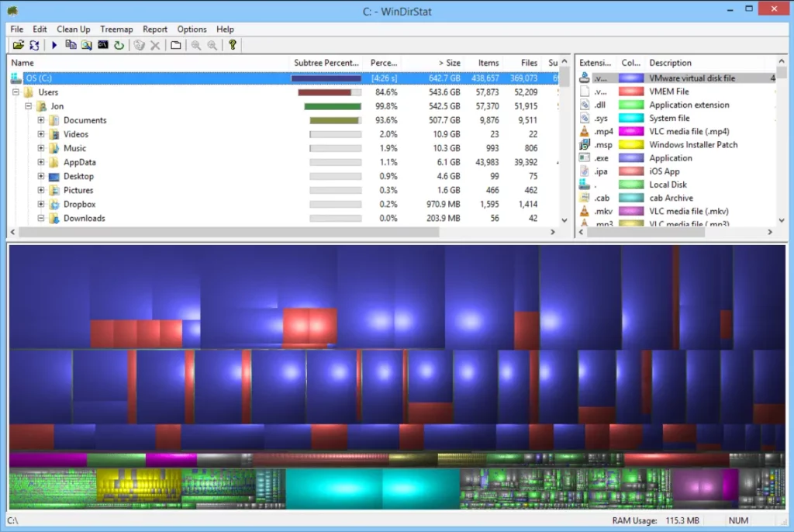
Task: Open a different drive in WinDirStat
Action: click(19, 44)
